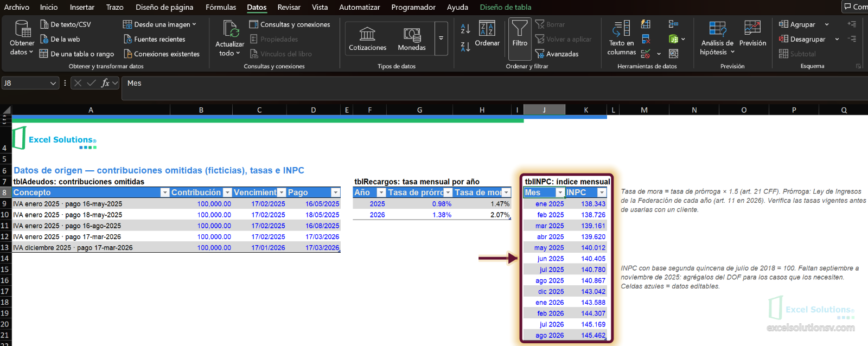Open Pago column filter dropdown

coord(335,193)
